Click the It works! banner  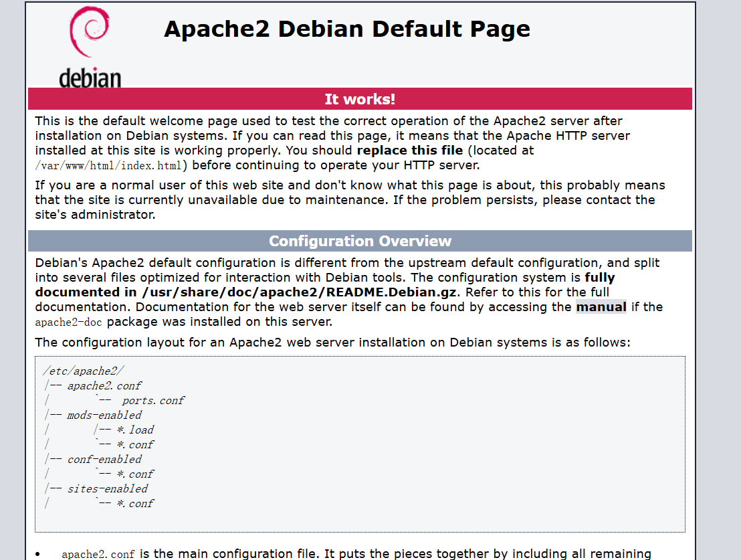(x=360, y=99)
